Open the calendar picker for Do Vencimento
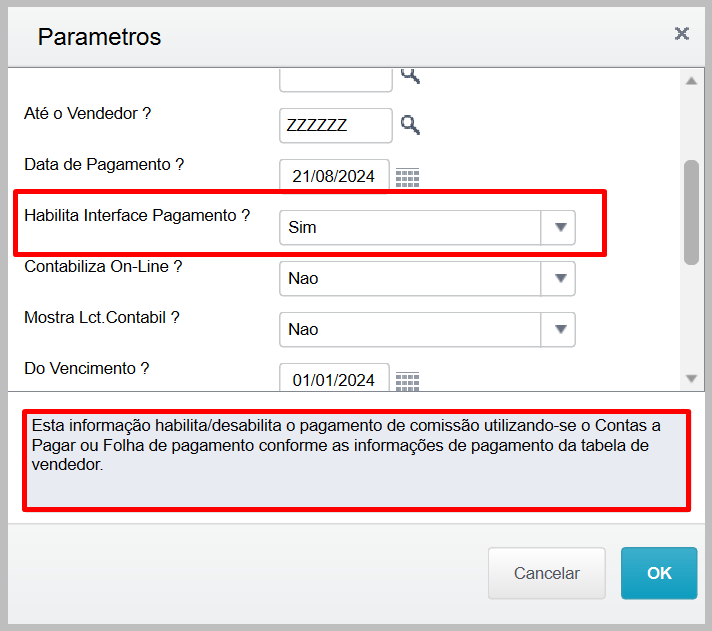Viewport: 712px width, 631px height. [x=407, y=381]
